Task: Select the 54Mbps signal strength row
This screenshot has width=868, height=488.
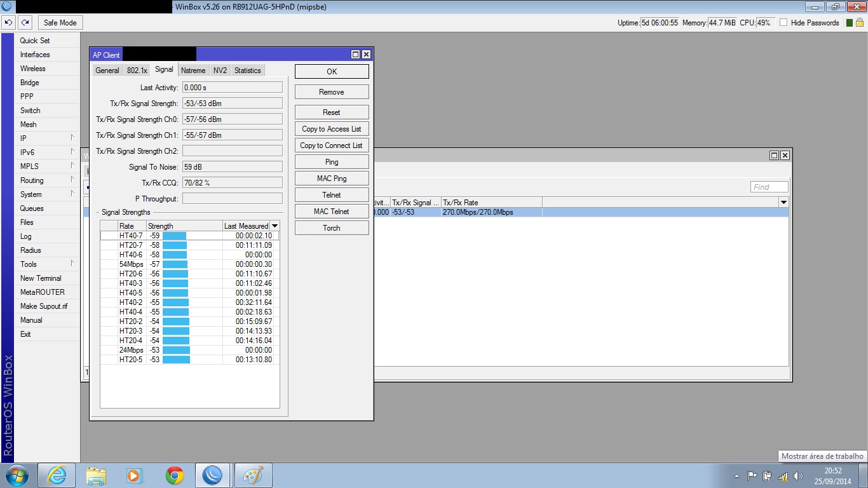Action: [x=189, y=264]
